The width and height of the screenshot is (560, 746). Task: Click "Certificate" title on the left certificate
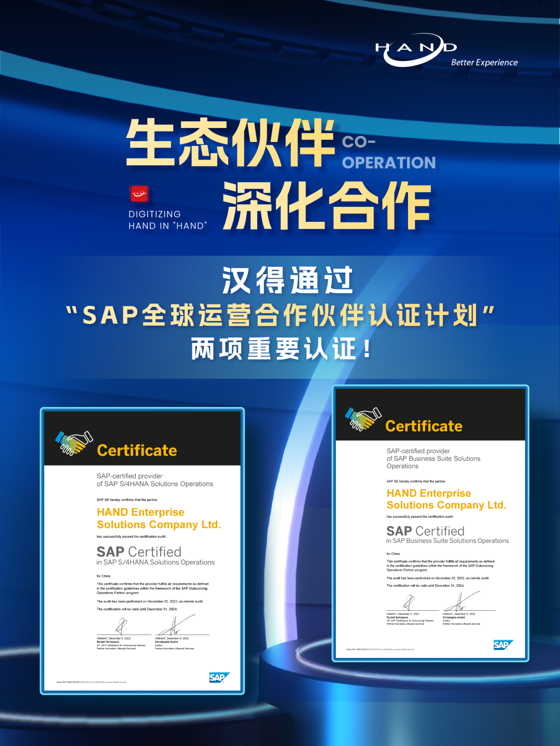click(x=137, y=451)
